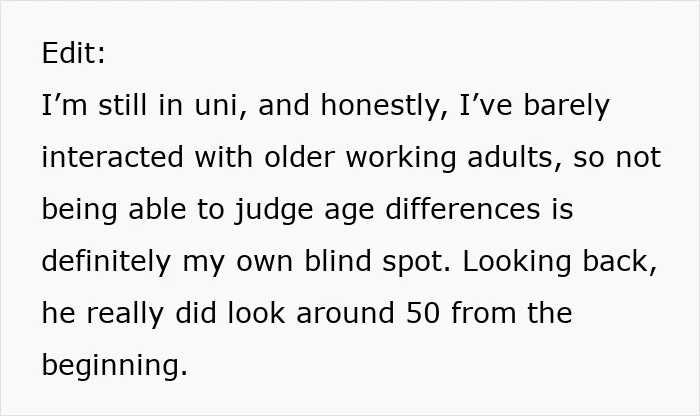This screenshot has height=416, width=700.
Task: Place the cursor on the word "working"
Action: pos(401,159)
